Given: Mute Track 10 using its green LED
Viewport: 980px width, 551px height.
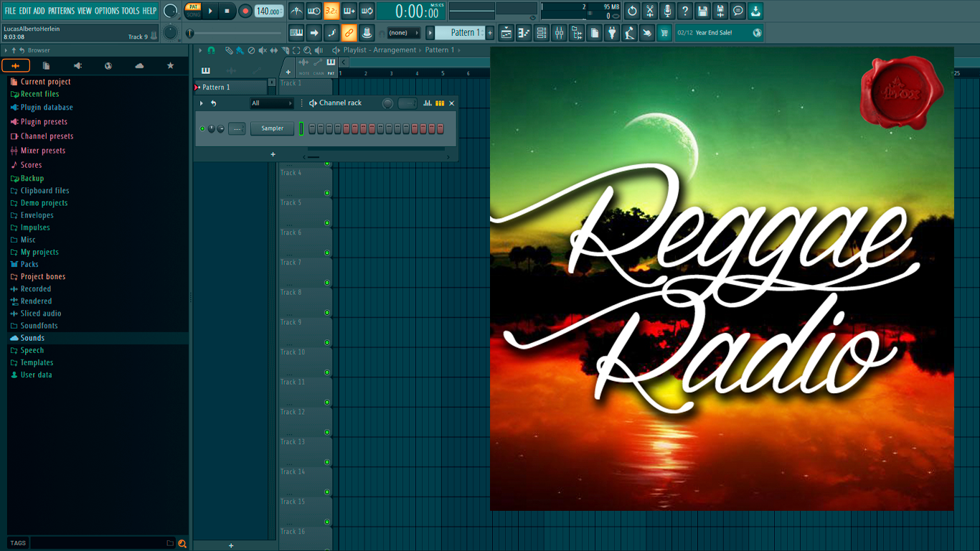Looking at the screenshot, I should point(327,372).
